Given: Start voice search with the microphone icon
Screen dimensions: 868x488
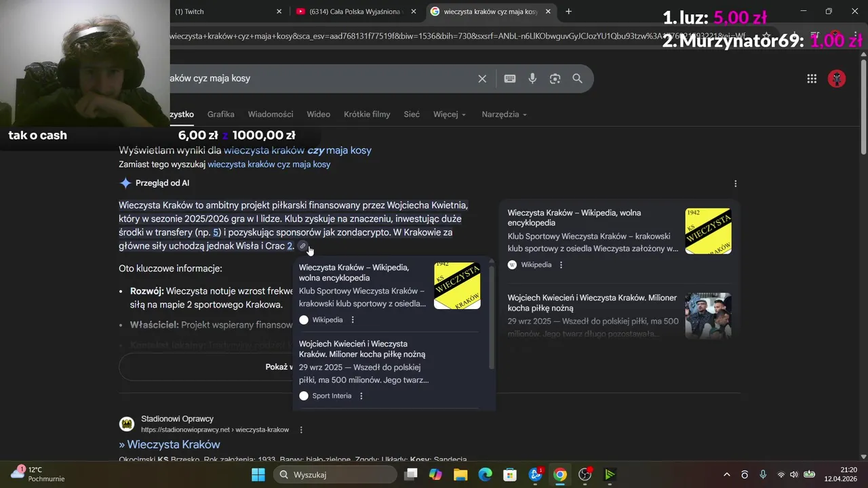Looking at the screenshot, I should click(x=532, y=79).
